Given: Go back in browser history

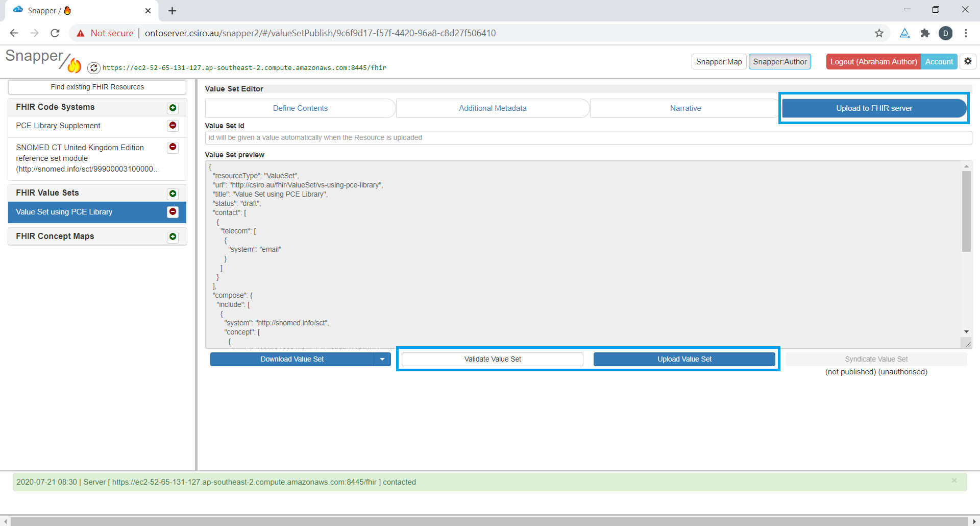Looking at the screenshot, I should click(14, 33).
